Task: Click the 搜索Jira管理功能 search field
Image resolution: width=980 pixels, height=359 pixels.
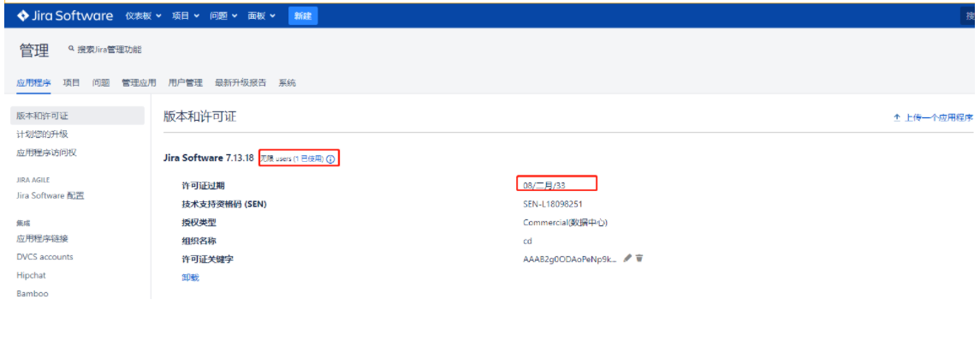Action: tap(109, 50)
